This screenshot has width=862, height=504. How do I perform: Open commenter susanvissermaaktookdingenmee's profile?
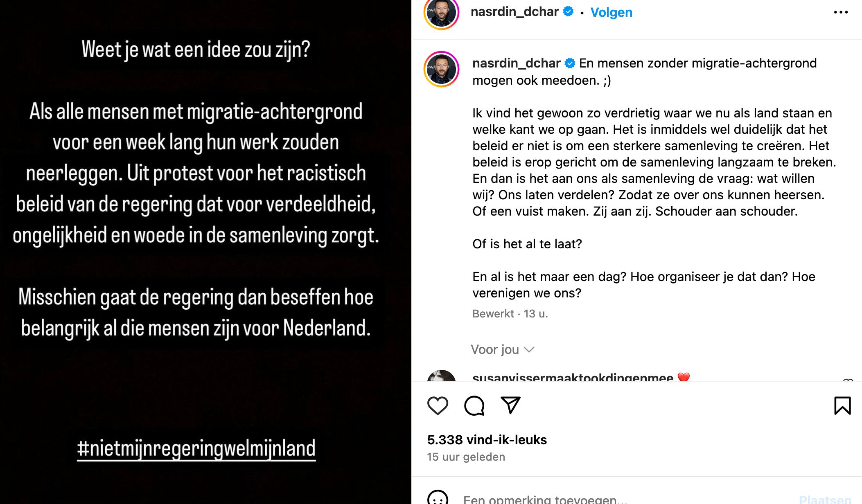tap(572, 377)
